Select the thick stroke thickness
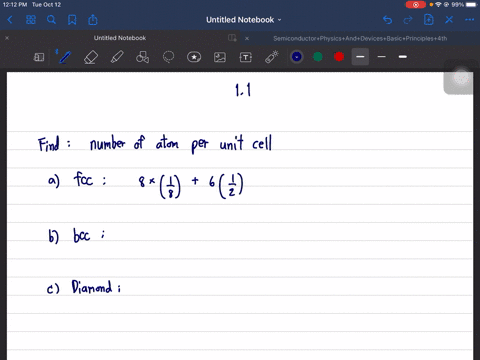The image size is (480, 360). click(403, 57)
